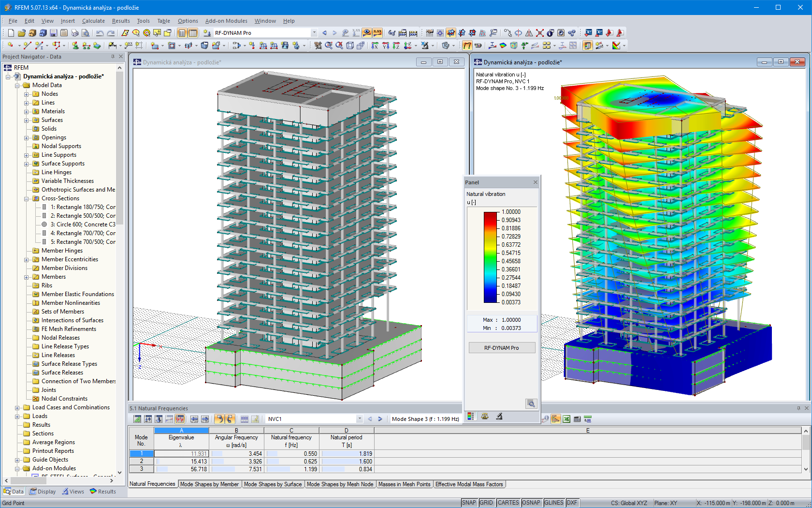Screen dimensions: 812x508
Task: Click the New model icon
Action: [11, 33]
